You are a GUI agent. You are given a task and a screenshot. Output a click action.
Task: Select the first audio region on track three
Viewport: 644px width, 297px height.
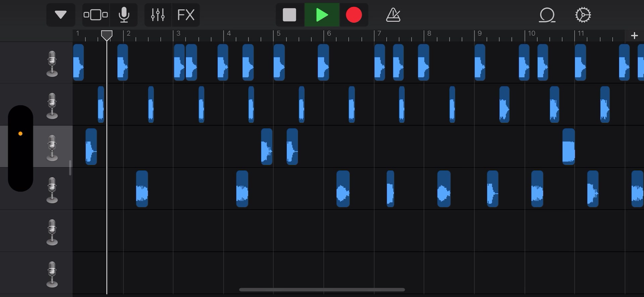(91, 146)
